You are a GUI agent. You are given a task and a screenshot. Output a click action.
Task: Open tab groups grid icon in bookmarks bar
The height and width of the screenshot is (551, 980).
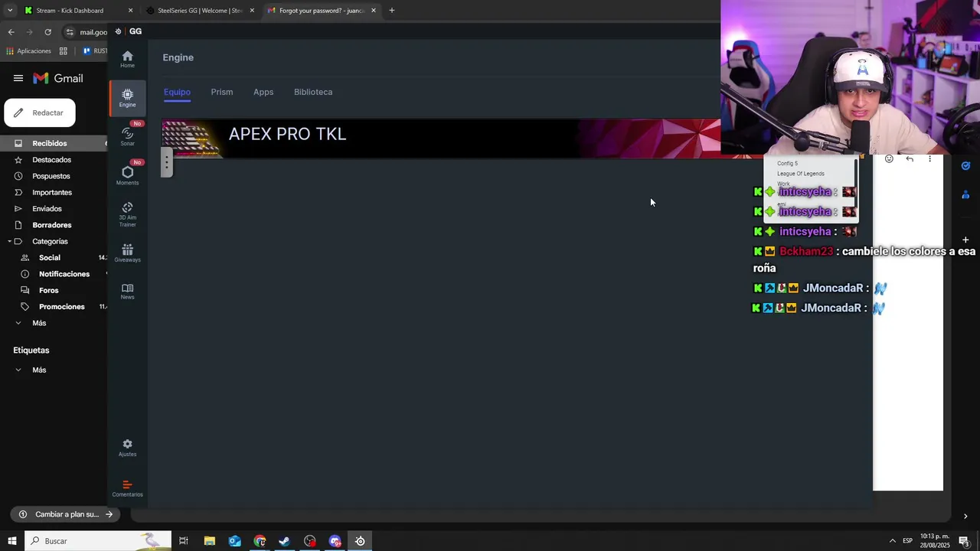point(64,51)
